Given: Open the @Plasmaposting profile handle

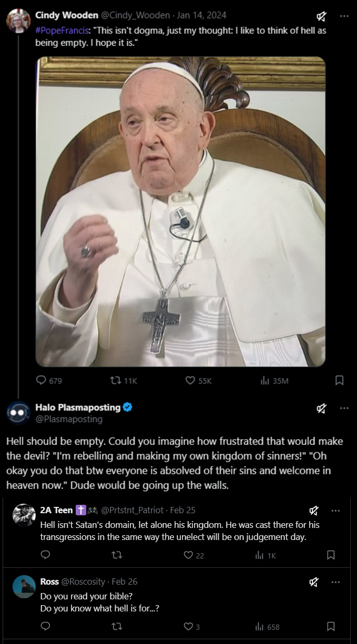Looking at the screenshot, I should coord(69,419).
